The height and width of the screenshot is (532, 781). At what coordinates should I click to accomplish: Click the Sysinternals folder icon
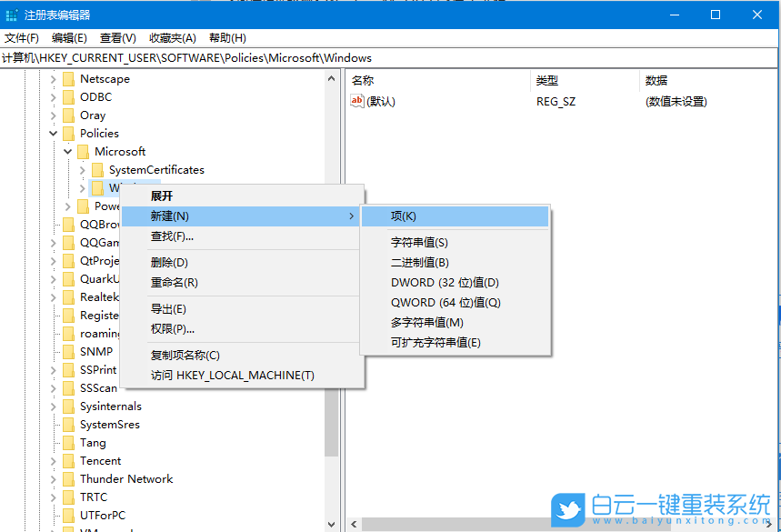click(70, 407)
